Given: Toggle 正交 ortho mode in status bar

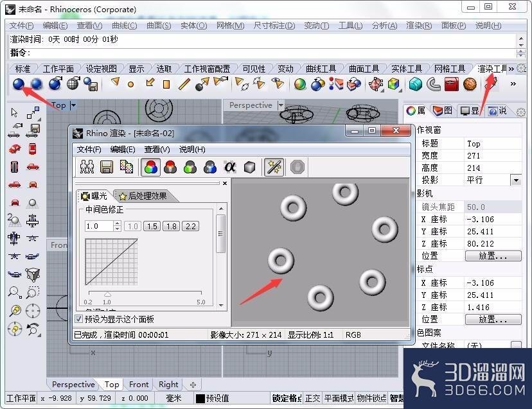Looking at the screenshot, I should 312,398.
